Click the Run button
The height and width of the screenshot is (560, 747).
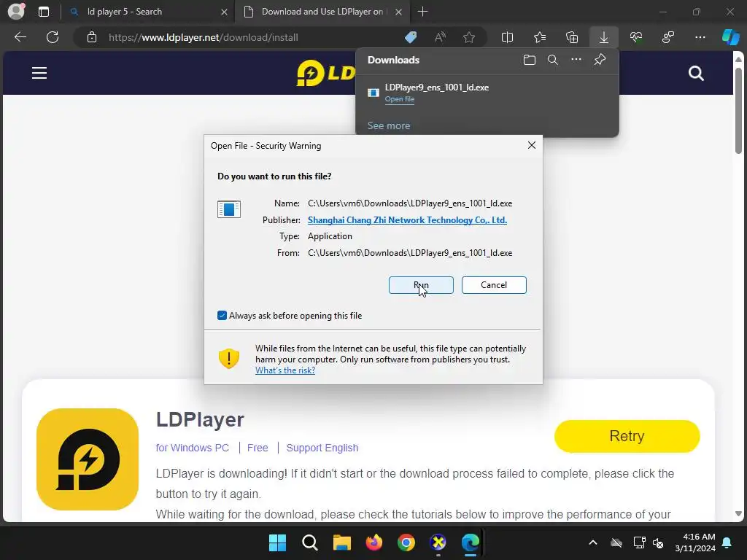point(421,285)
